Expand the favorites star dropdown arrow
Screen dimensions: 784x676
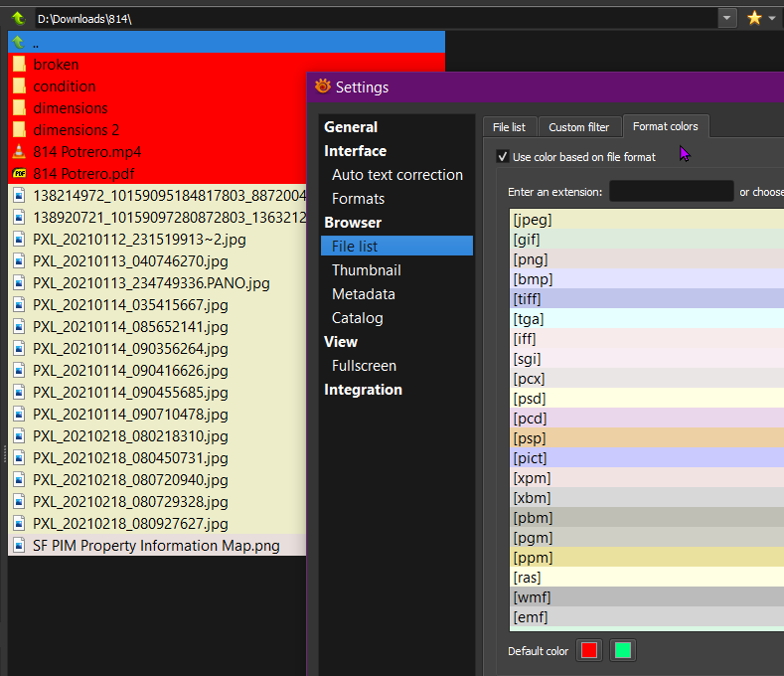tap(772, 18)
